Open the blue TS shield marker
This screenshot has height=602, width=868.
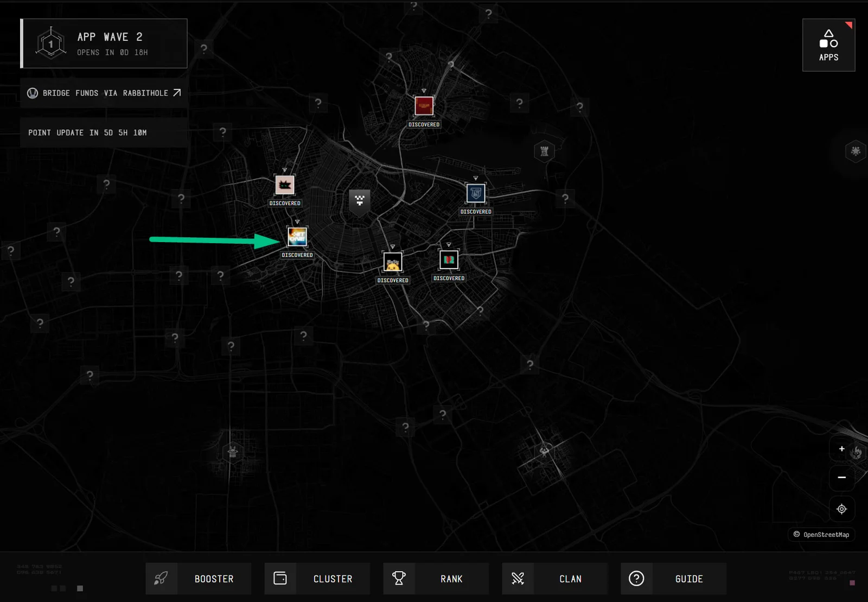click(476, 193)
